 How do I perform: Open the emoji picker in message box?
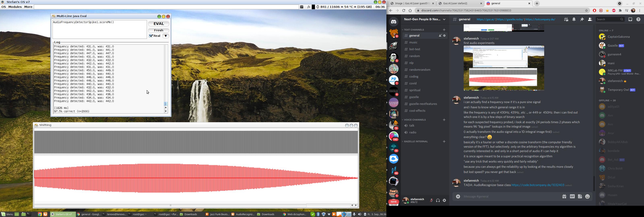point(587,197)
